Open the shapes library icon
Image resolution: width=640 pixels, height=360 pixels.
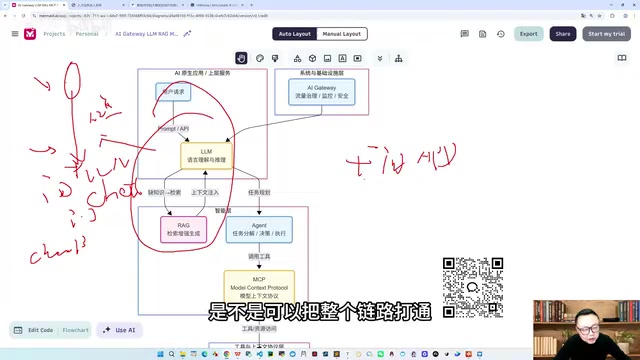pos(298,58)
